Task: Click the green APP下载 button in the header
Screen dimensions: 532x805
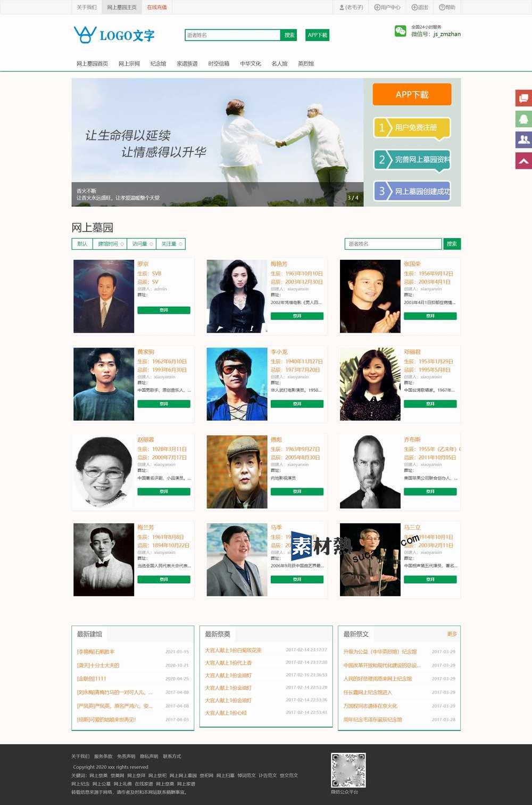Action: coord(317,35)
